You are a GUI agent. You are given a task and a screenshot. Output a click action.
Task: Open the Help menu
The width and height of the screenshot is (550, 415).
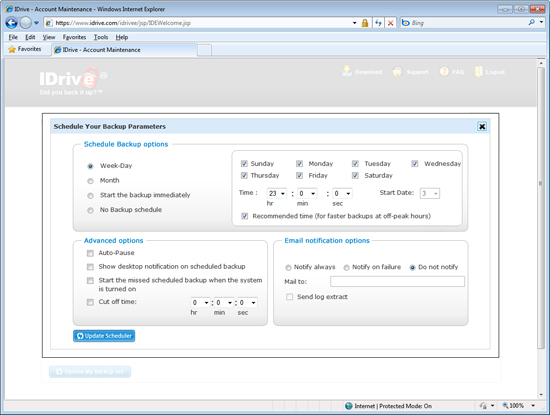tap(122, 37)
